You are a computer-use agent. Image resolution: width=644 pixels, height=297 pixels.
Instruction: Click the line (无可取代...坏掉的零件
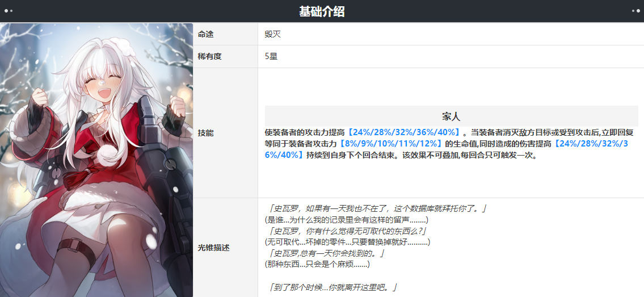(x=347, y=242)
